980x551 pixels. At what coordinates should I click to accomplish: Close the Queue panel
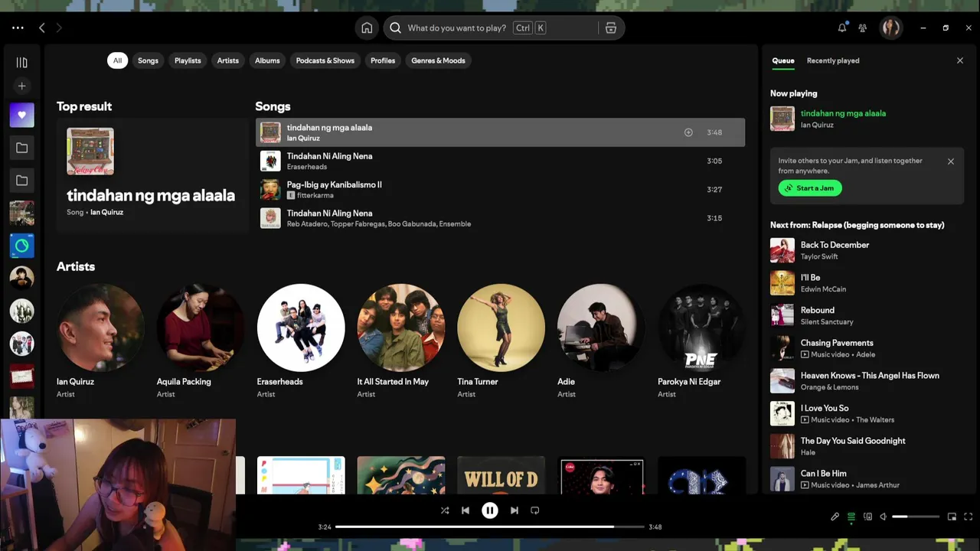pos(960,60)
